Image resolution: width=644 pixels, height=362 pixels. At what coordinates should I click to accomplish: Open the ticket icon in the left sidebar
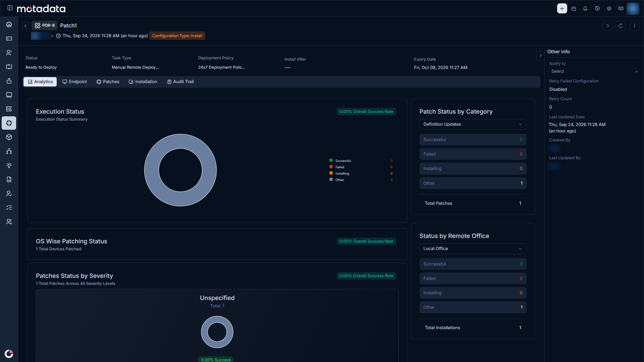[9, 39]
